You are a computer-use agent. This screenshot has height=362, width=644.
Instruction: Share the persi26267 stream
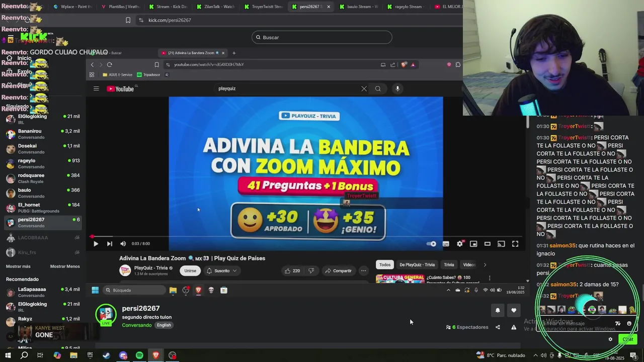tap(498, 327)
